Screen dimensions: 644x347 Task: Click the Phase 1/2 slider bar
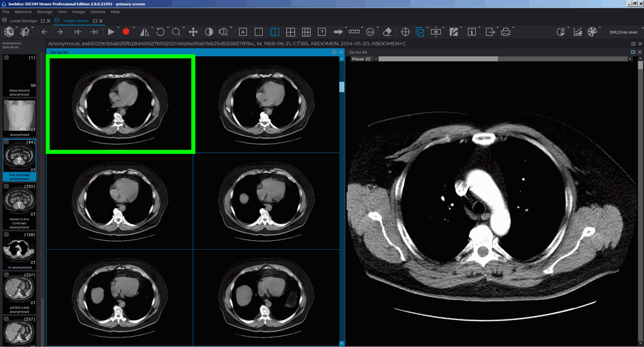click(503, 59)
